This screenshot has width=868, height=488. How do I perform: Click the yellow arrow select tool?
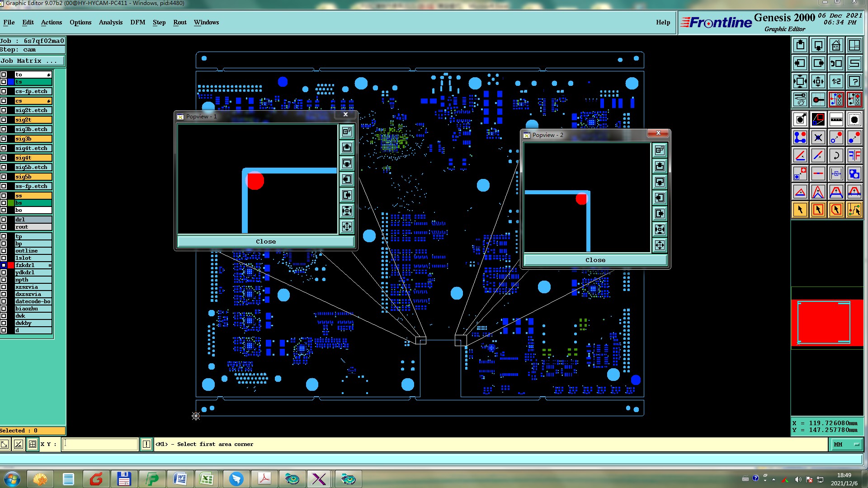(800, 210)
